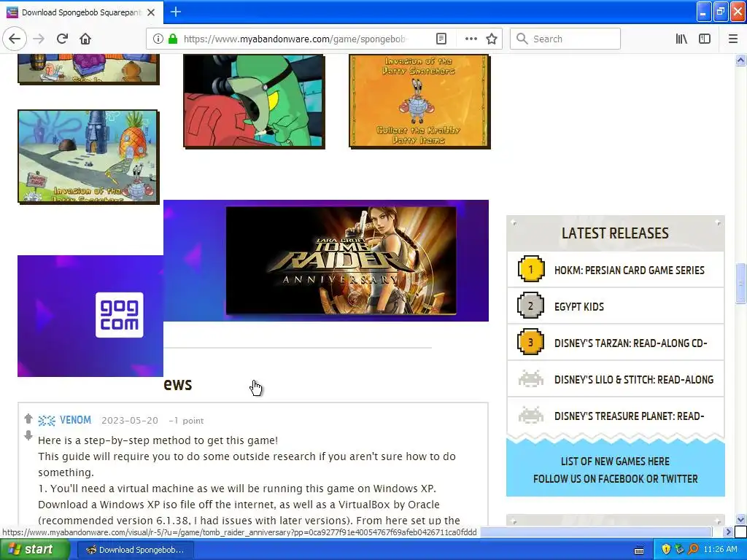Open the Firefox hamburger menu

click(732, 39)
